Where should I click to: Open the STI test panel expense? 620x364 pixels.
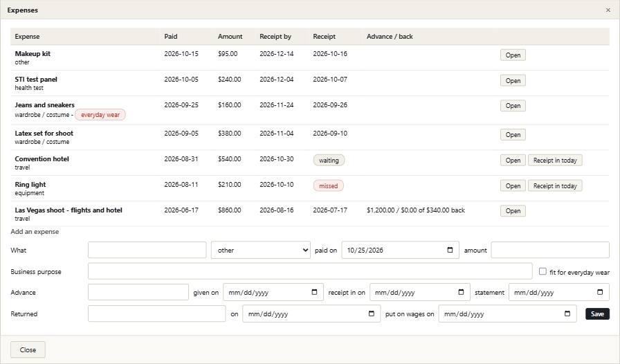pyautogui.click(x=513, y=81)
